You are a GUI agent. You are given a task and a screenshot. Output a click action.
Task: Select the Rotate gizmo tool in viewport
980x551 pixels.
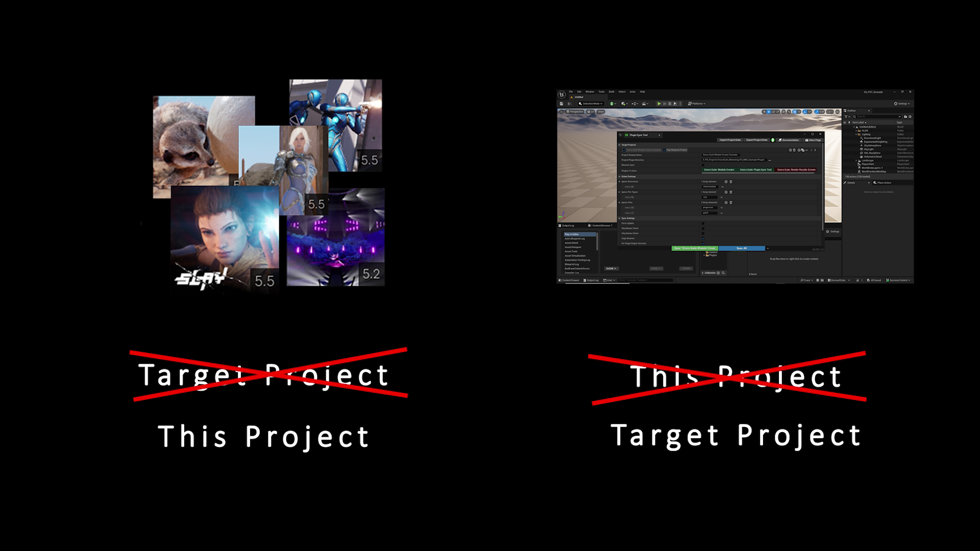(773, 112)
